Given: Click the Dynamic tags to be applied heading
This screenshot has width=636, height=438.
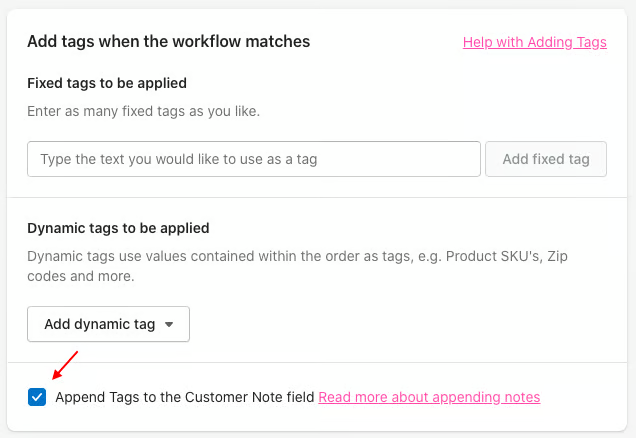Looking at the screenshot, I should (118, 228).
